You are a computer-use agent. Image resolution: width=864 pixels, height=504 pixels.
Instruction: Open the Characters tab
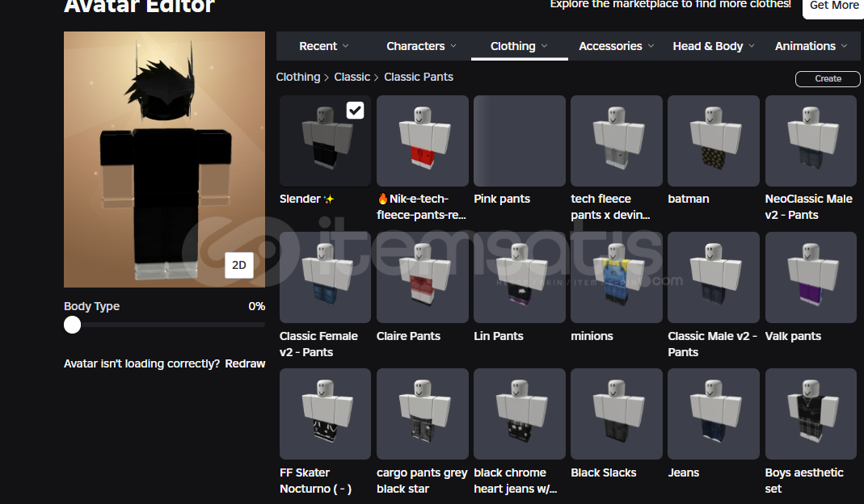pos(422,46)
